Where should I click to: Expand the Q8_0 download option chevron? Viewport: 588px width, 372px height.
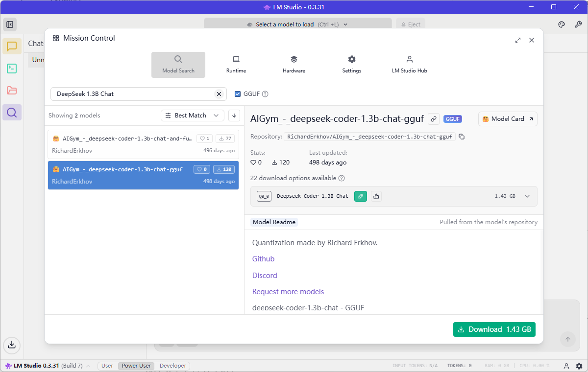coord(527,196)
